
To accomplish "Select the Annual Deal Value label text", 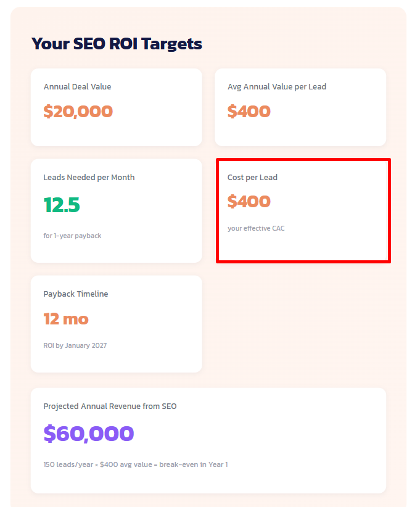I will click(x=76, y=86).
